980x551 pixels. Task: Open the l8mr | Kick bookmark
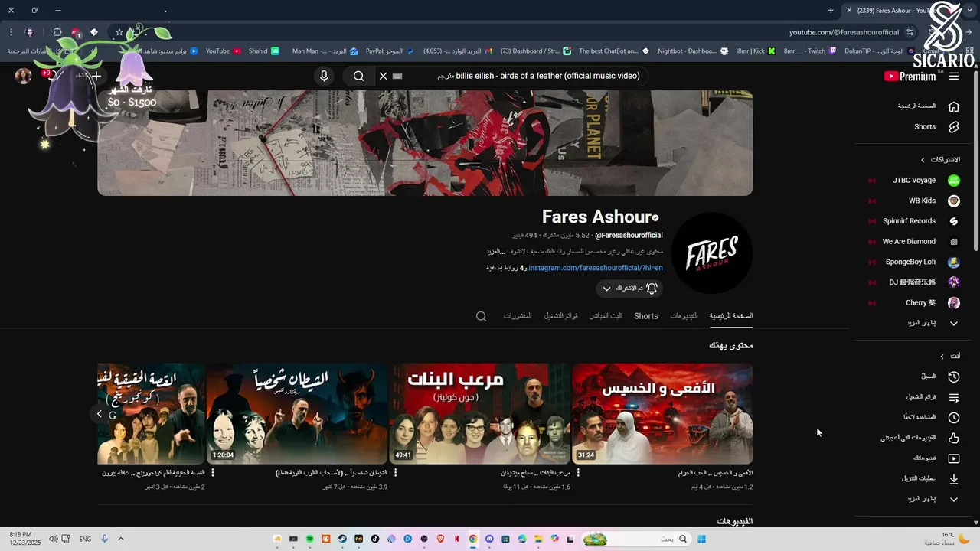coord(756,51)
